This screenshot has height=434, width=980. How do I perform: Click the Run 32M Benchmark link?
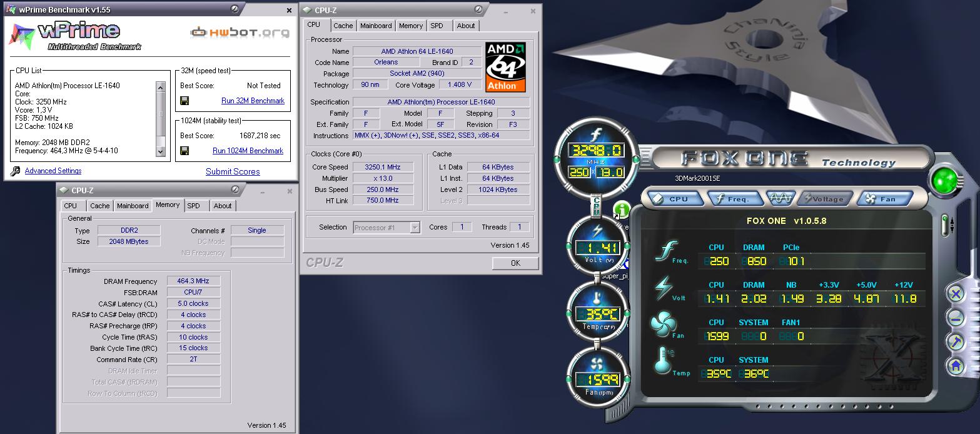click(x=253, y=101)
